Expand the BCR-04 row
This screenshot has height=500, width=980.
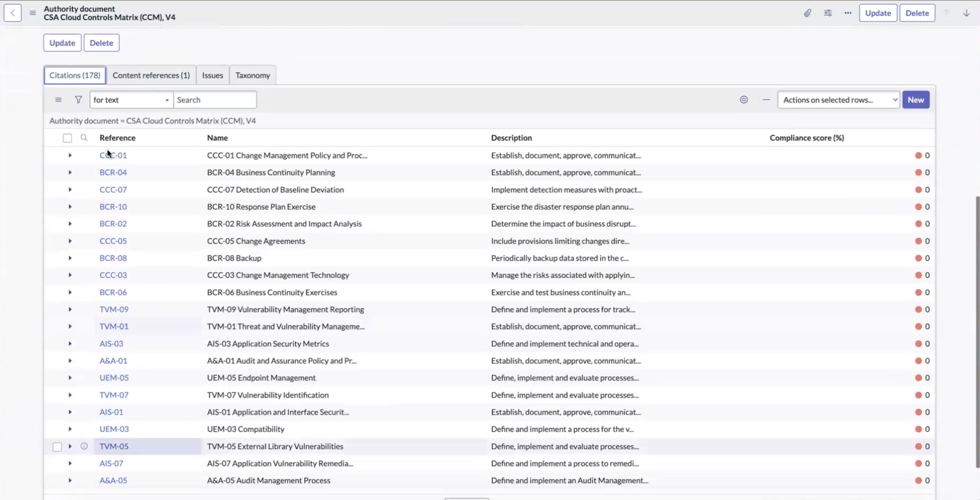click(70, 172)
